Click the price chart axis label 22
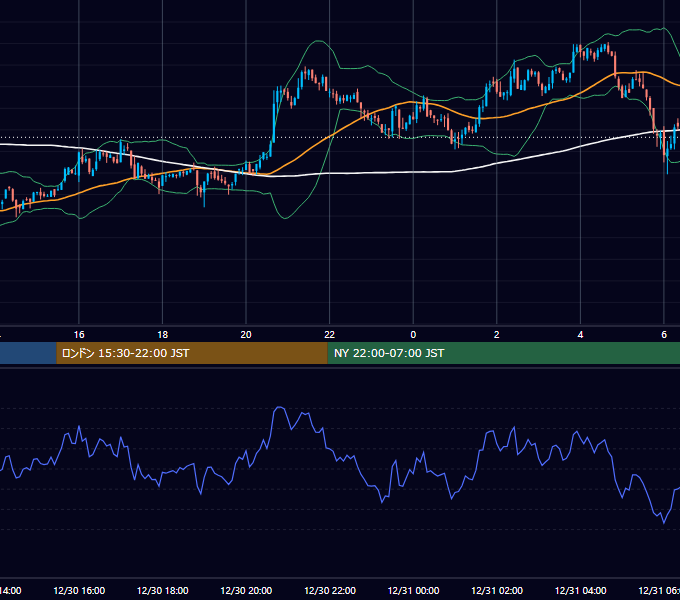Viewport: 680px width, 600px height. point(330,335)
